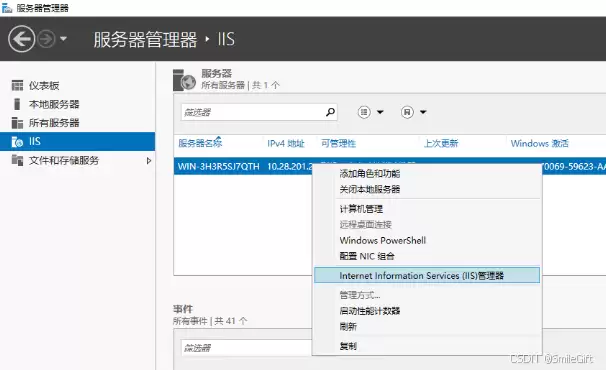Choose 管理方式... from context menu
The height and width of the screenshot is (370, 606).
(360, 295)
